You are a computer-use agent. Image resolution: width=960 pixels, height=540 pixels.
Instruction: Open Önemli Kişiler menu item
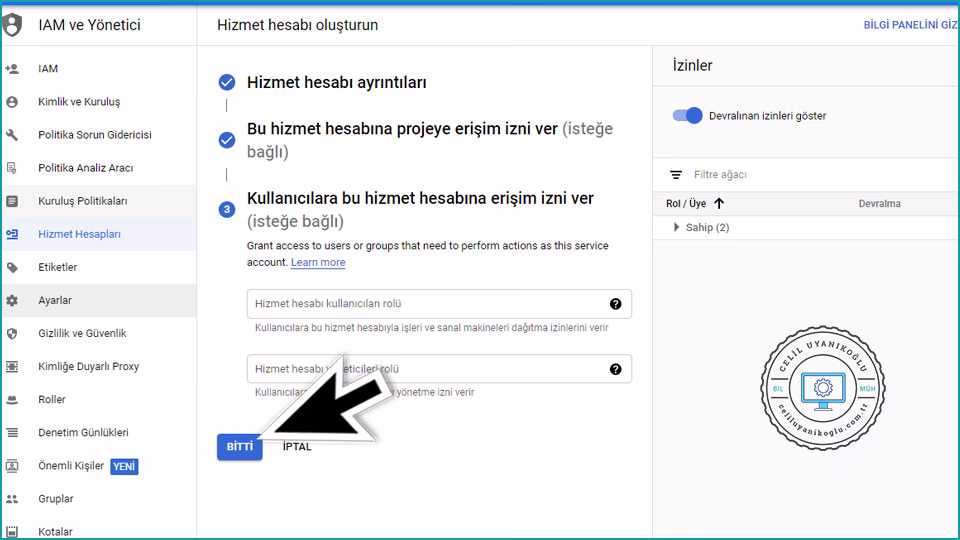(99, 465)
